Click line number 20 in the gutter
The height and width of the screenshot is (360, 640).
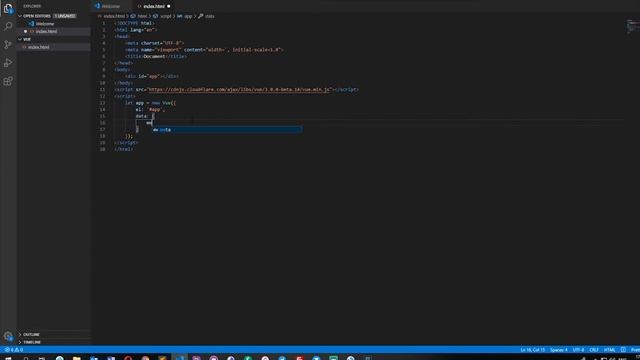[x=102, y=149]
